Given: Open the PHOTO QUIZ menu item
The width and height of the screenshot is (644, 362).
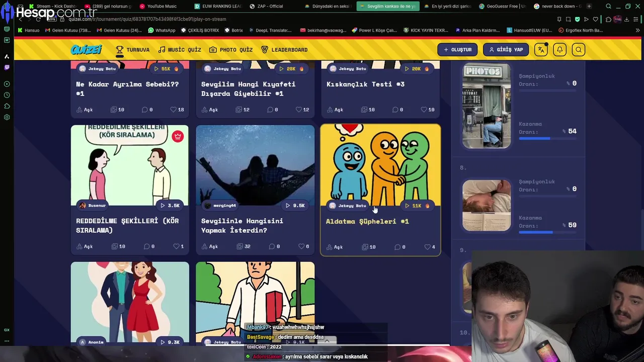Looking at the screenshot, I should coord(231,50).
